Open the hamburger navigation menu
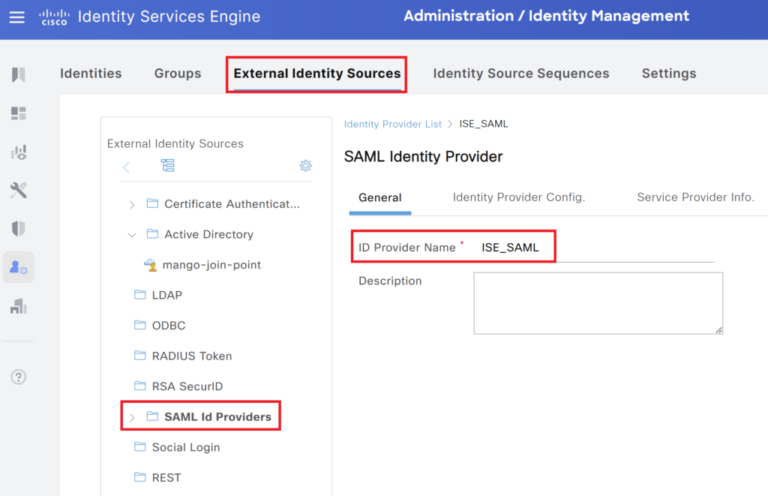Image resolution: width=768 pixels, height=496 pixels. pyautogui.click(x=17, y=17)
